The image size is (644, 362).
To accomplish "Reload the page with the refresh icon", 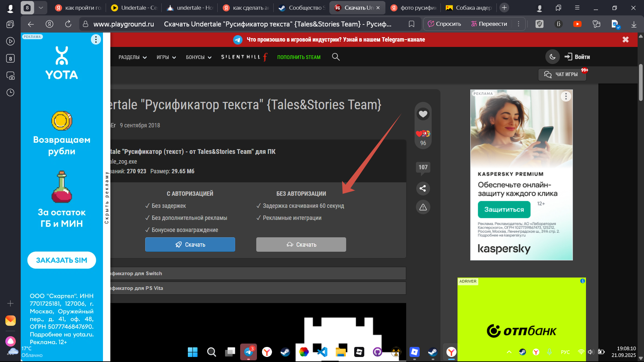I will coord(68,24).
